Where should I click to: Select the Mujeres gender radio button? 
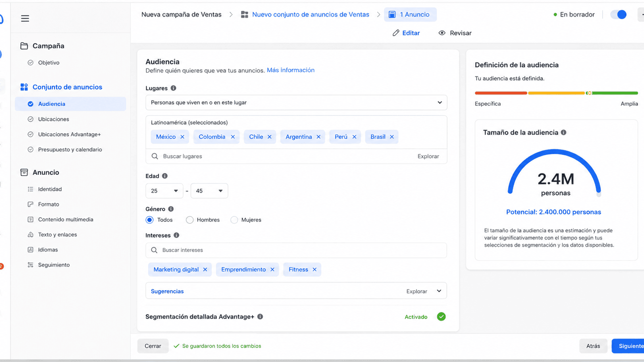(x=234, y=220)
